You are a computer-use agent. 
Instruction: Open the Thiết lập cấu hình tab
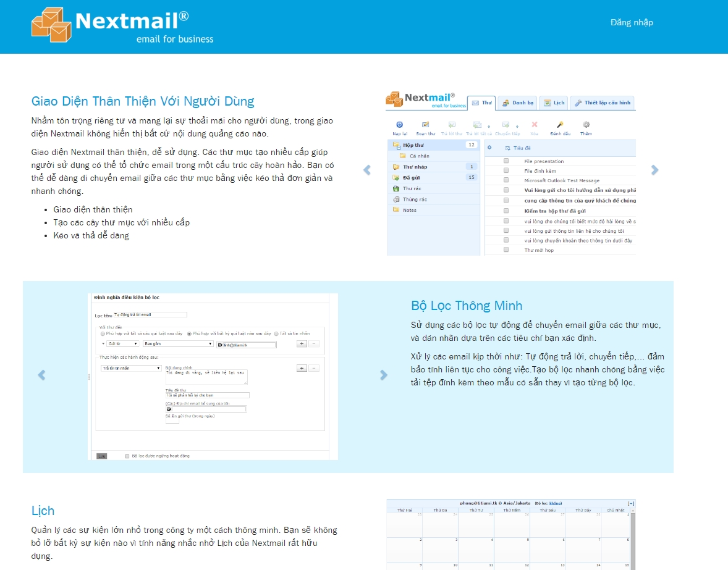pyautogui.click(x=602, y=103)
